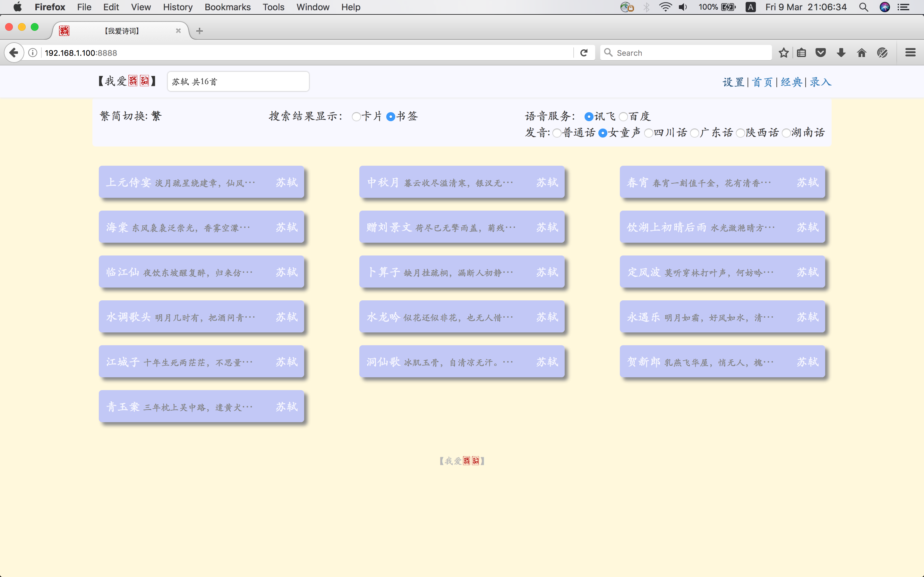
Task: Show bookmarks list icon in toolbar
Action: pos(801,53)
